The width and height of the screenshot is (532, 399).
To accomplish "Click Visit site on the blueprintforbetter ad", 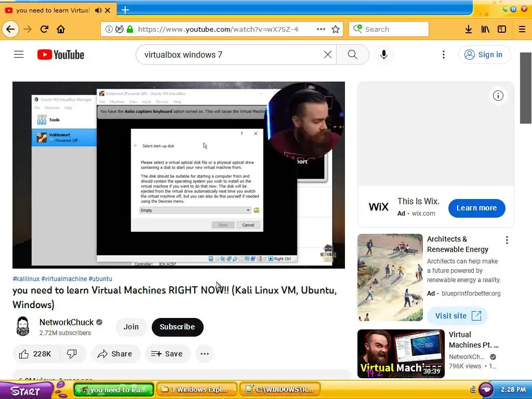I will tap(457, 316).
